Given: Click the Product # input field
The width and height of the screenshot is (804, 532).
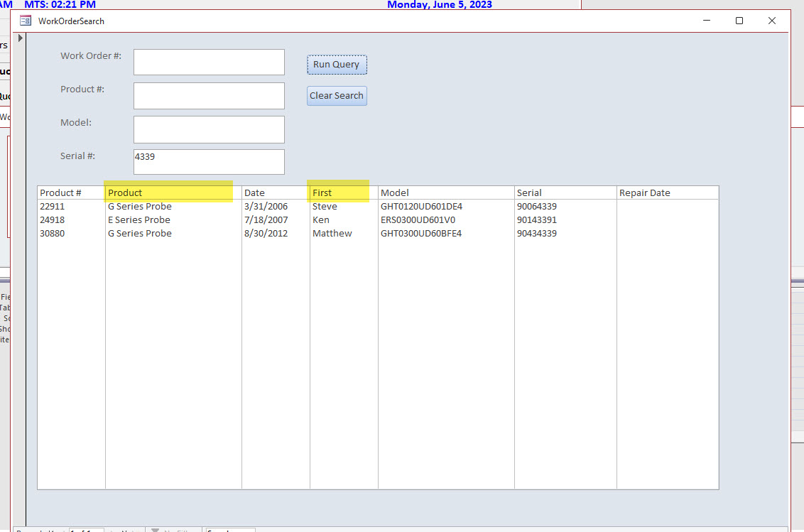Looking at the screenshot, I should pyautogui.click(x=208, y=95).
